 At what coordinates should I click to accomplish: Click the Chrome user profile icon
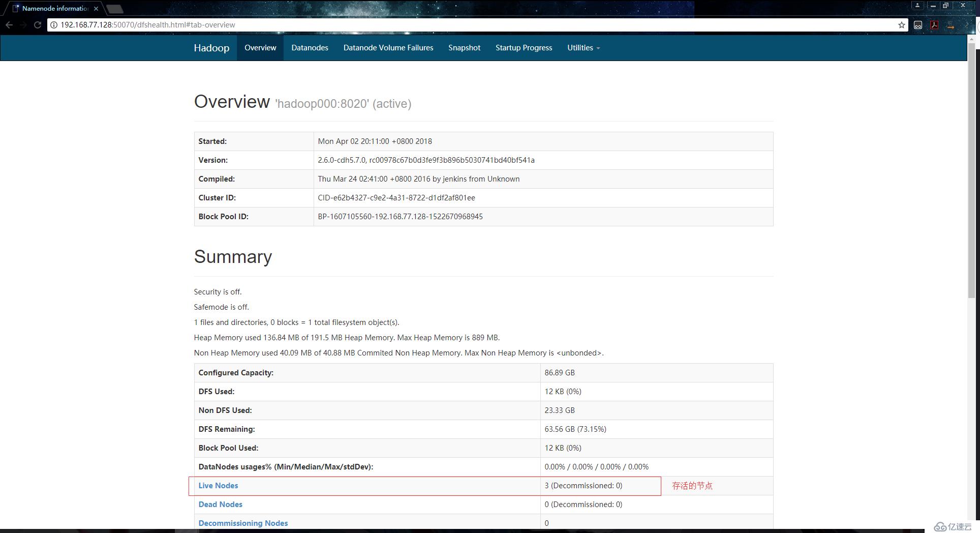click(917, 6)
